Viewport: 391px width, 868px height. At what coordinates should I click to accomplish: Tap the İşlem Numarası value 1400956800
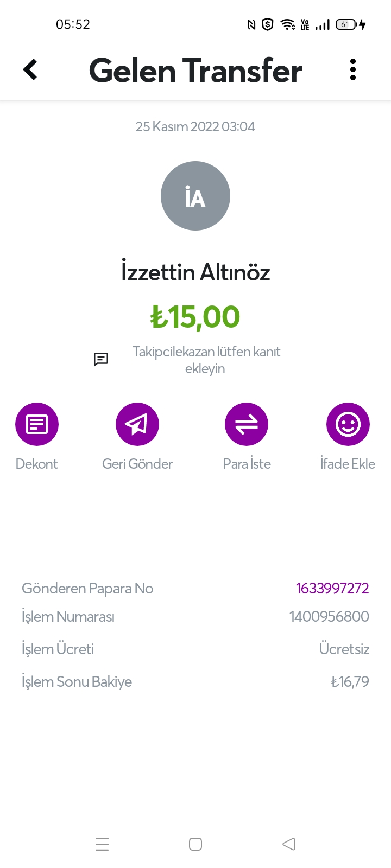pyautogui.click(x=329, y=617)
